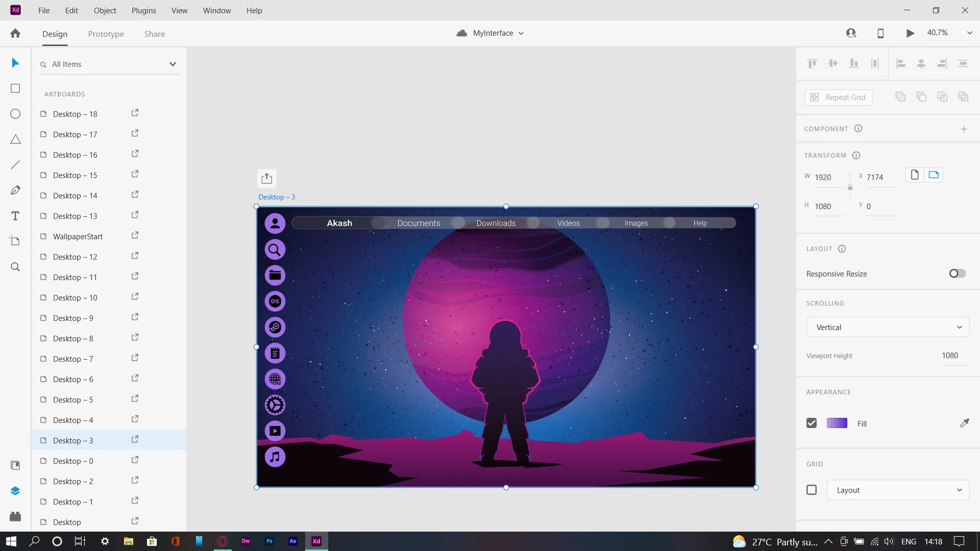Expand the All Items filter dropdown
The height and width of the screenshot is (551, 980).
click(x=173, y=64)
